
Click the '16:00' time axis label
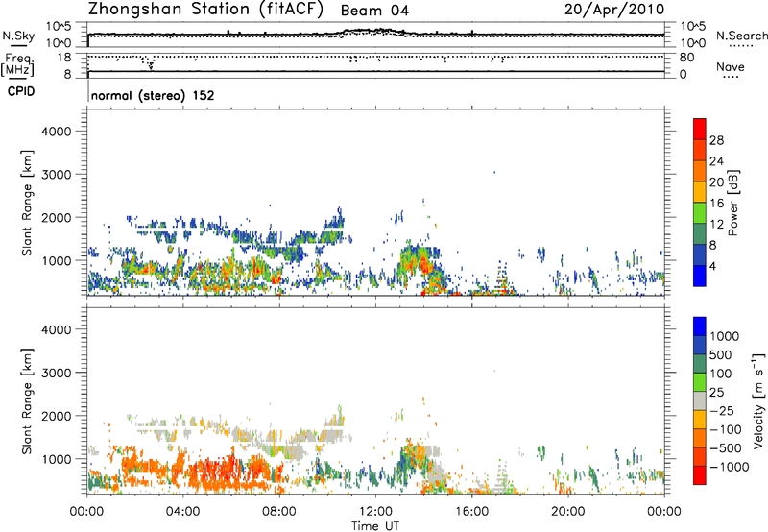[471, 512]
